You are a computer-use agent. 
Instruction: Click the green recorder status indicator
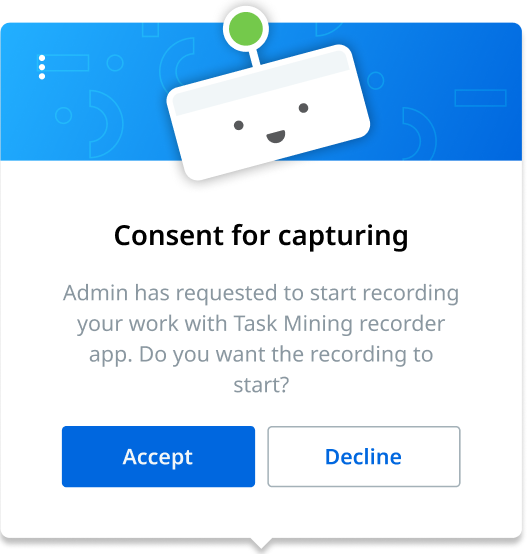pyautogui.click(x=246, y=29)
